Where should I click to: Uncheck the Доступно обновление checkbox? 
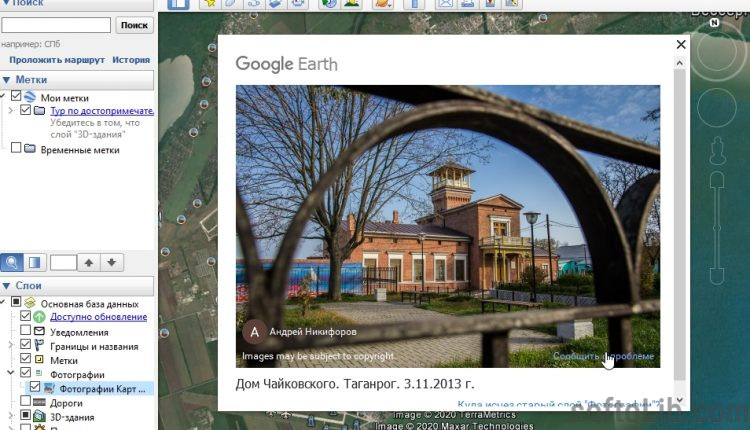25,316
